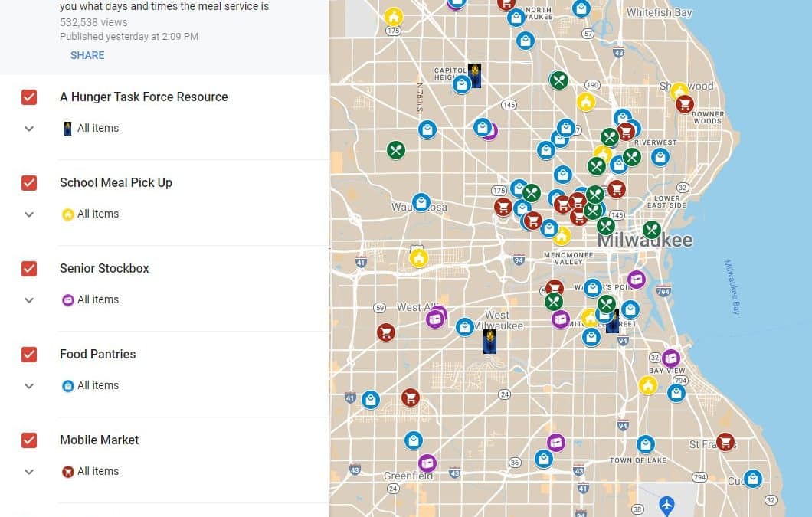Open the blue food pantry marker in Bay View
This screenshot has width=812, height=517.
pyautogui.click(x=676, y=393)
